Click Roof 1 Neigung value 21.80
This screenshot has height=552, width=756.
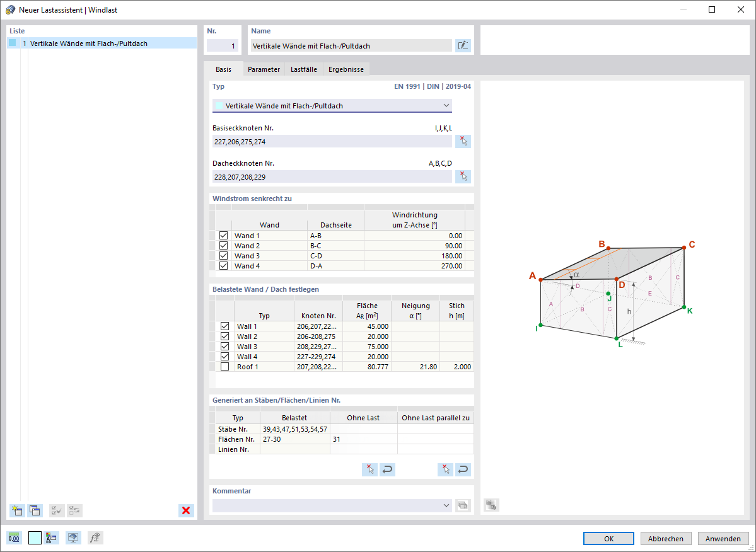point(416,367)
